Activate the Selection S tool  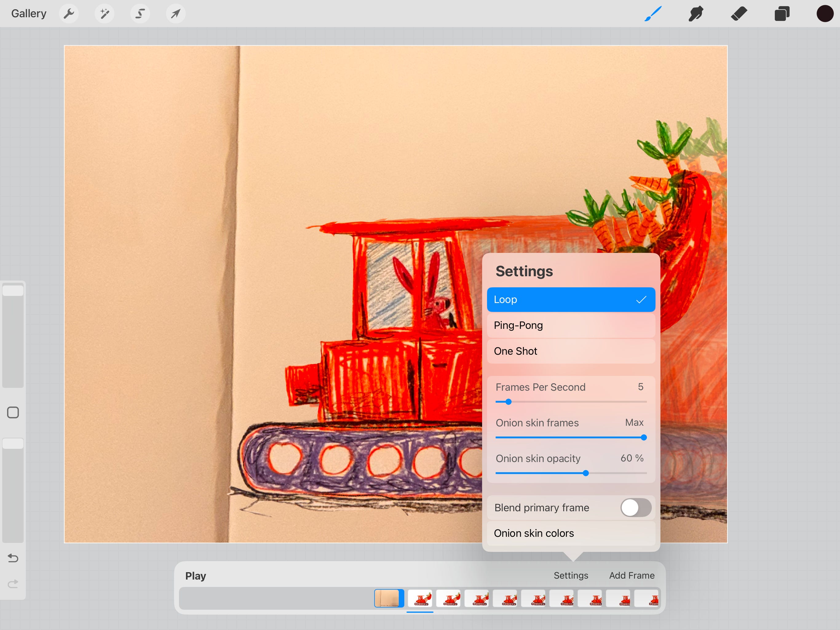click(x=140, y=14)
